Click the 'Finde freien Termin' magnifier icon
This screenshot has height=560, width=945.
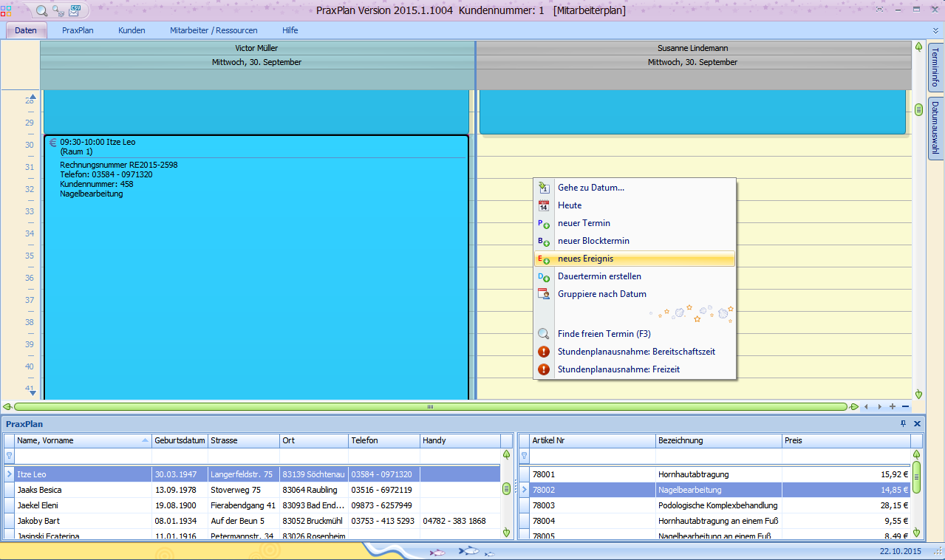pos(544,334)
